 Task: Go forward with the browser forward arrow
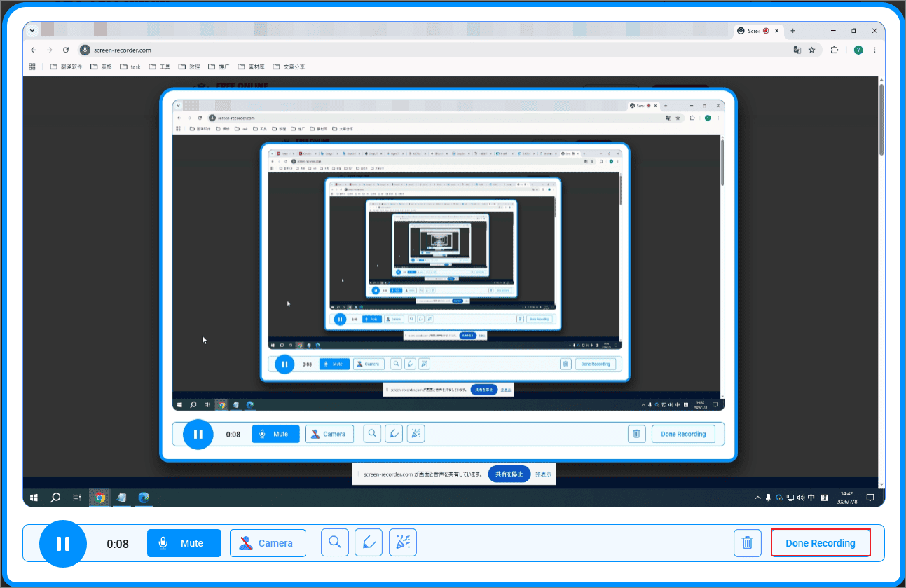pyautogui.click(x=49, y=50)
